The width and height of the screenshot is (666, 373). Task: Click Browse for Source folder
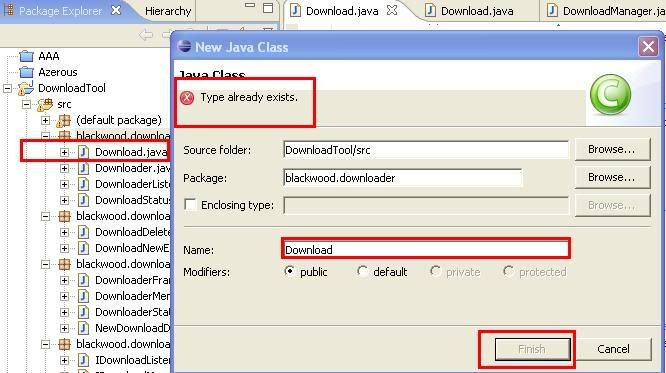pyautogui.click(x=612, y=149)
